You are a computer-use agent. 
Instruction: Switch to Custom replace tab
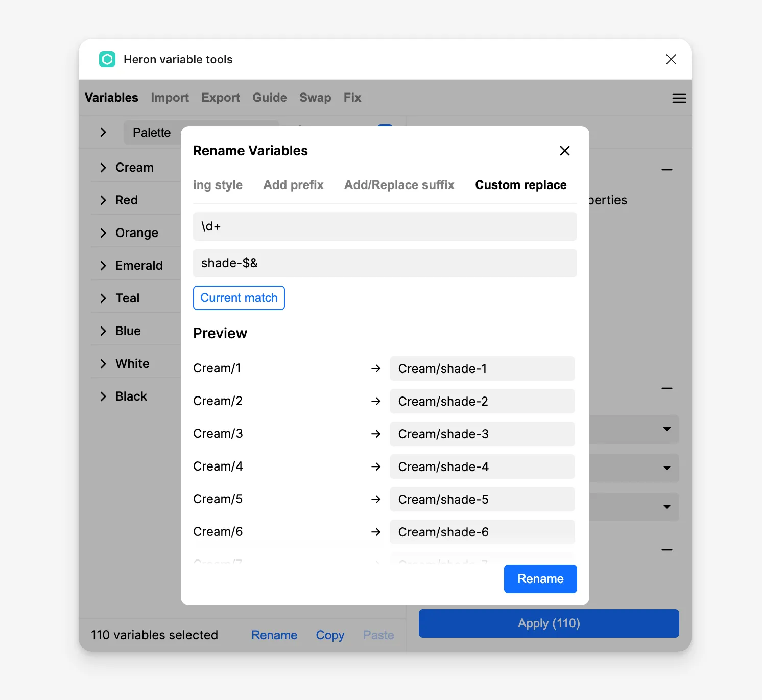(520, 185)
